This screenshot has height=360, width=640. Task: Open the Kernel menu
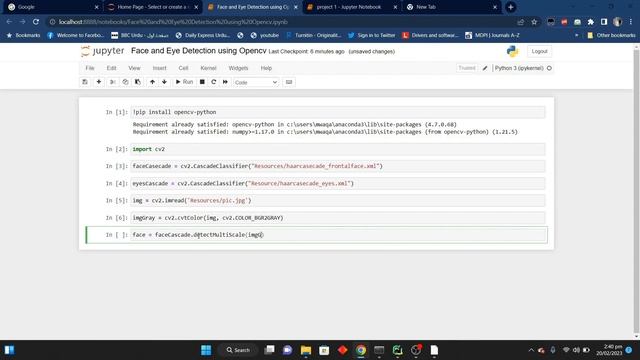click(208, 68)
